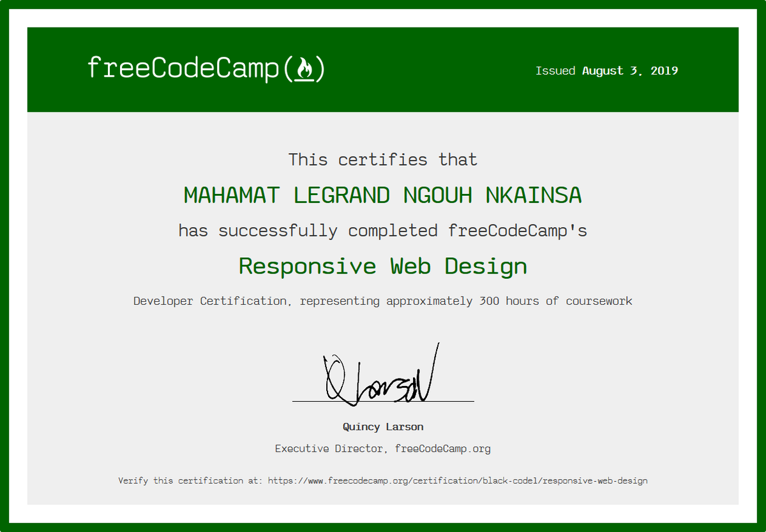Screen dimensions: 766x532
Task: Click 'Executive Director, freeCodeCamp.org' text
Action: tap(383, 448)
